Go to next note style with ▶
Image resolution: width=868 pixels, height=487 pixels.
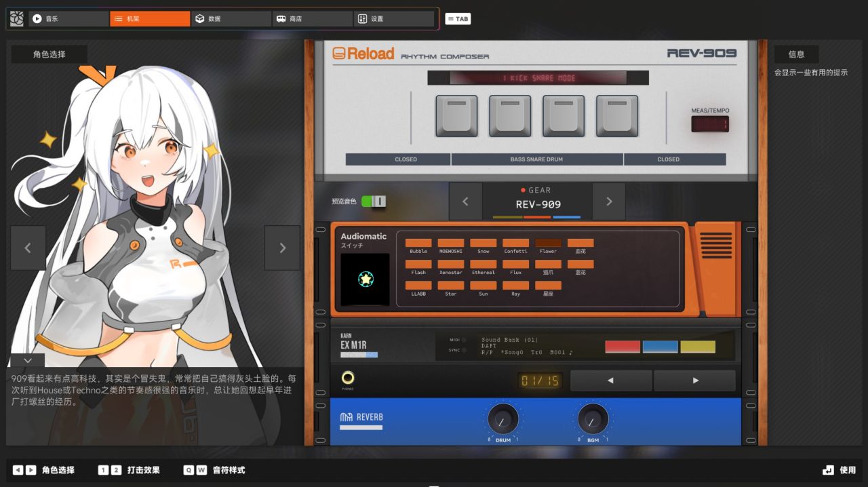click(694, 381)
